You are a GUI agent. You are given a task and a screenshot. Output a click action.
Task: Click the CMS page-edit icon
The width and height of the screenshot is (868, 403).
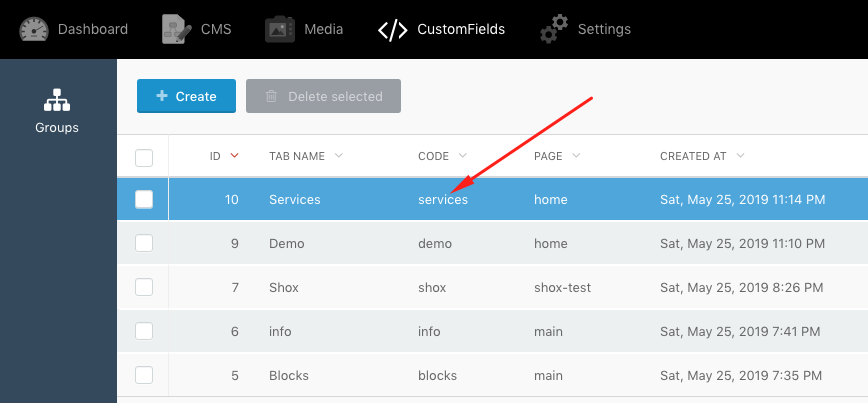pyautogui.click(x=177, y=29)
